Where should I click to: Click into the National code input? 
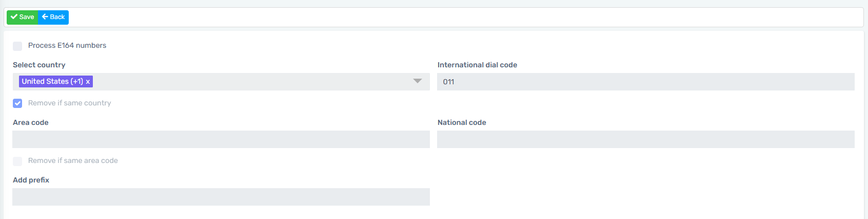coord(646,139)
